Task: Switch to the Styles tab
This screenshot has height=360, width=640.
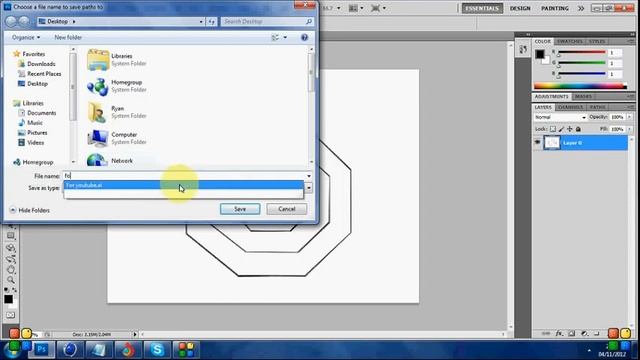Action: tap(597, 41)
